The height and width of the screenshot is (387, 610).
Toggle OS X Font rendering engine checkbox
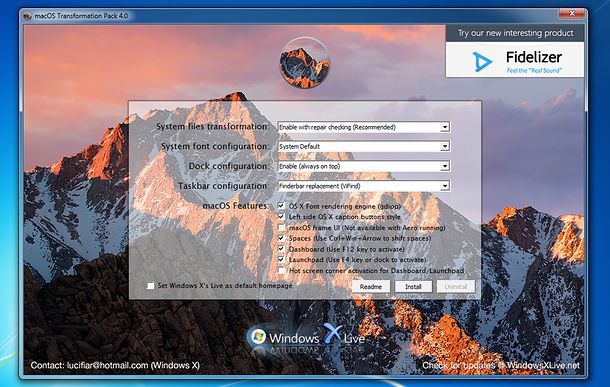point(281,206)
